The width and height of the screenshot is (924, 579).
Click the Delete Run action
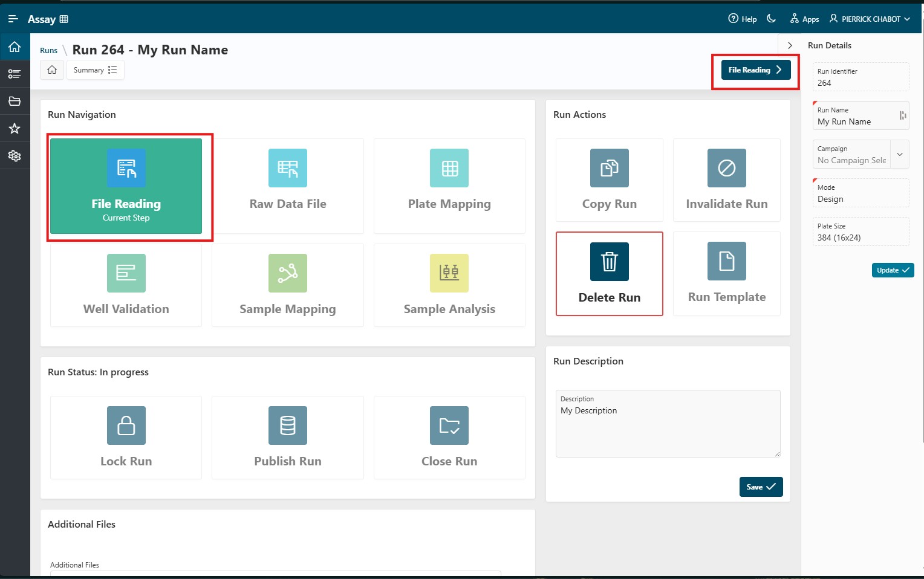pos(610,274)
